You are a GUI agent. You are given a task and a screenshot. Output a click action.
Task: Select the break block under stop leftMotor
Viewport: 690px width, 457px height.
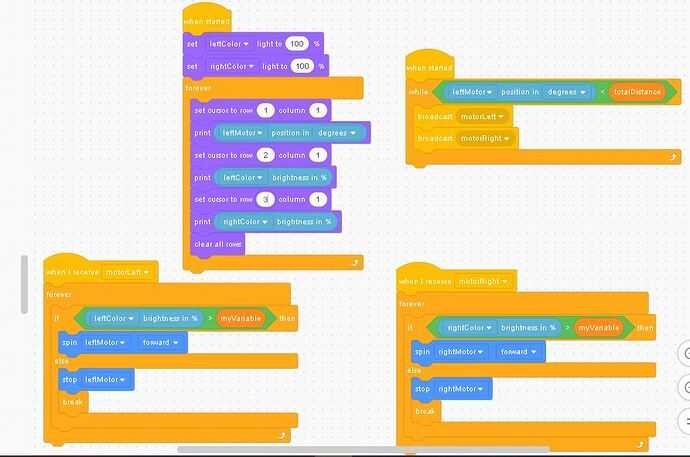(73, 402)
